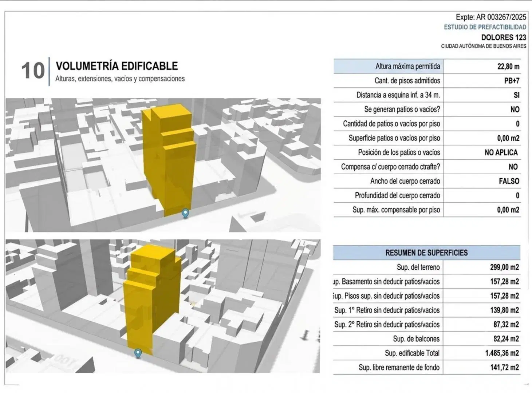Click the Sup. edificable Total value 1.485,36 m2
532x393 pixels.
coord(502,353)
